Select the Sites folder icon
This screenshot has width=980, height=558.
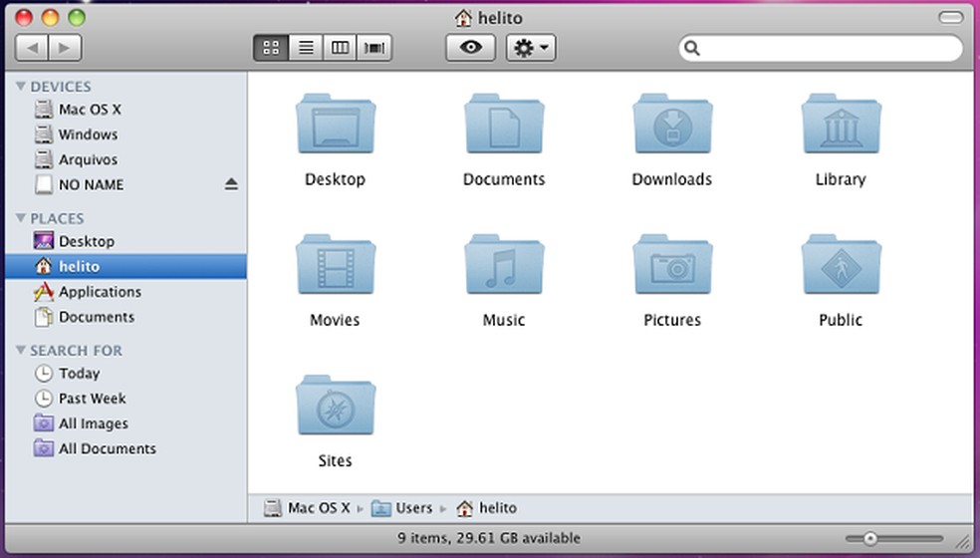[x=335, y=408]
